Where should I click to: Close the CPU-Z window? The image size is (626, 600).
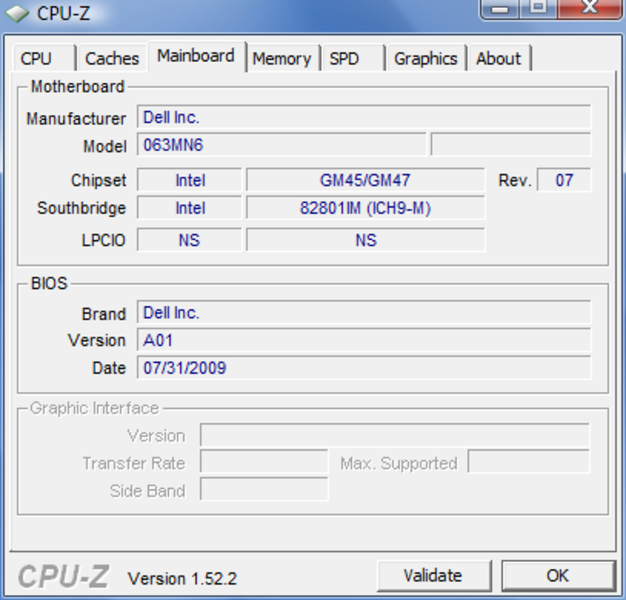coord(590,8)
